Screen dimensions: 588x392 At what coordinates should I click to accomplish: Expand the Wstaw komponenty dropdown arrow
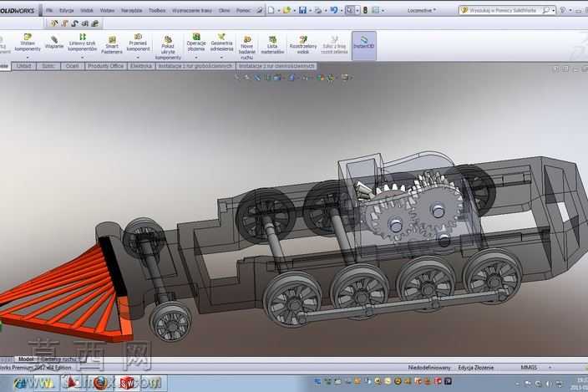(x=28, y=58)
